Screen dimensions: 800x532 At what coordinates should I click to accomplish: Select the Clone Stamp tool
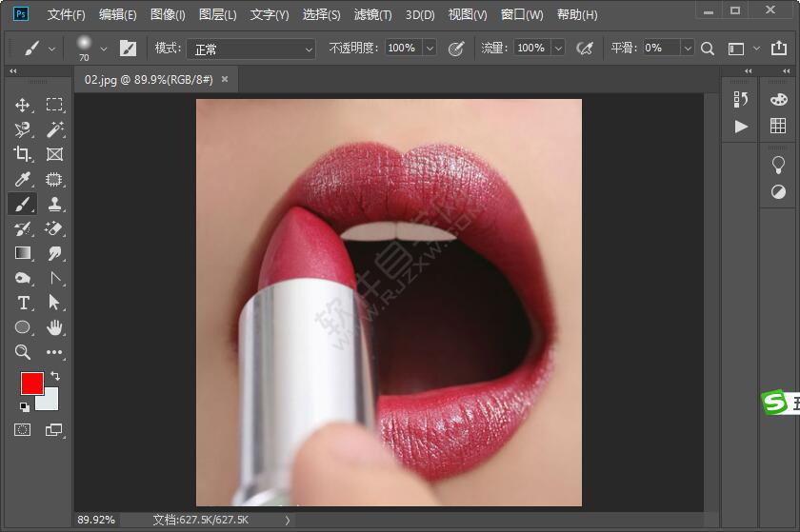coord(54,204)
